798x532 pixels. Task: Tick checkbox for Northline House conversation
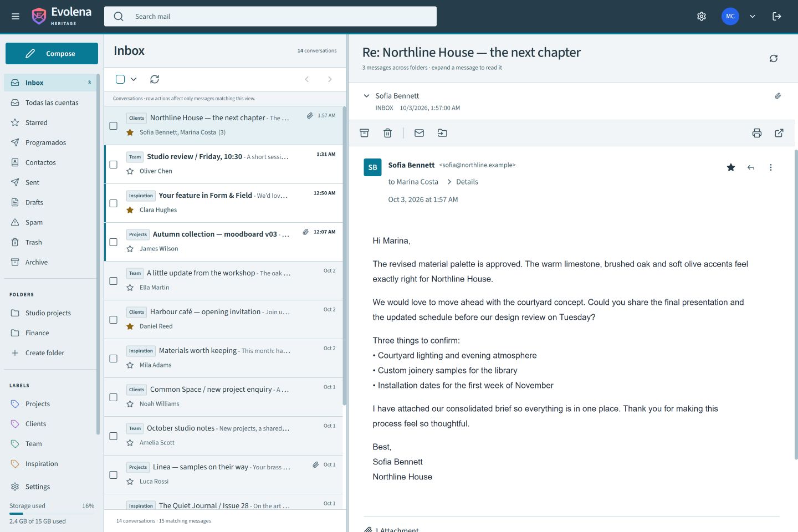114,126
